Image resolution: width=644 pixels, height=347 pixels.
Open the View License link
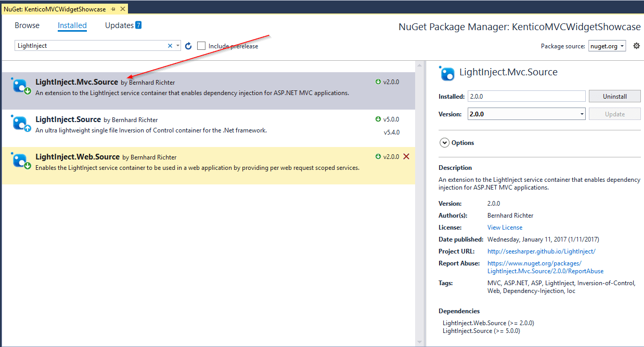click(x=505, y=228)
